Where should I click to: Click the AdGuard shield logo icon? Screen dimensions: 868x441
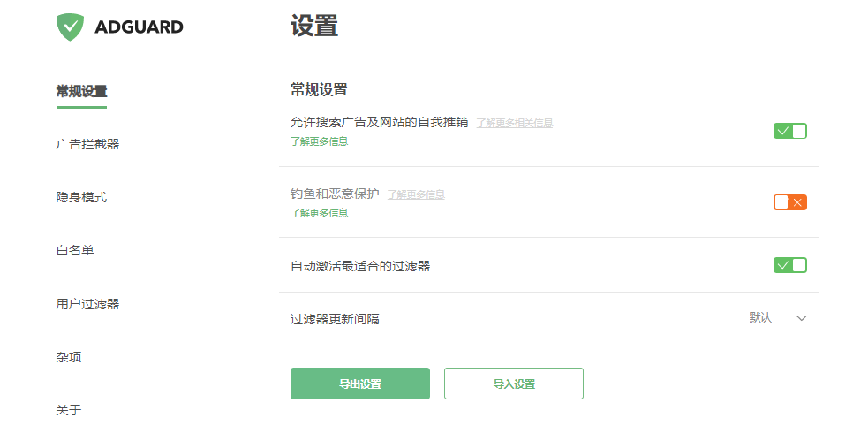pos(70,27)
